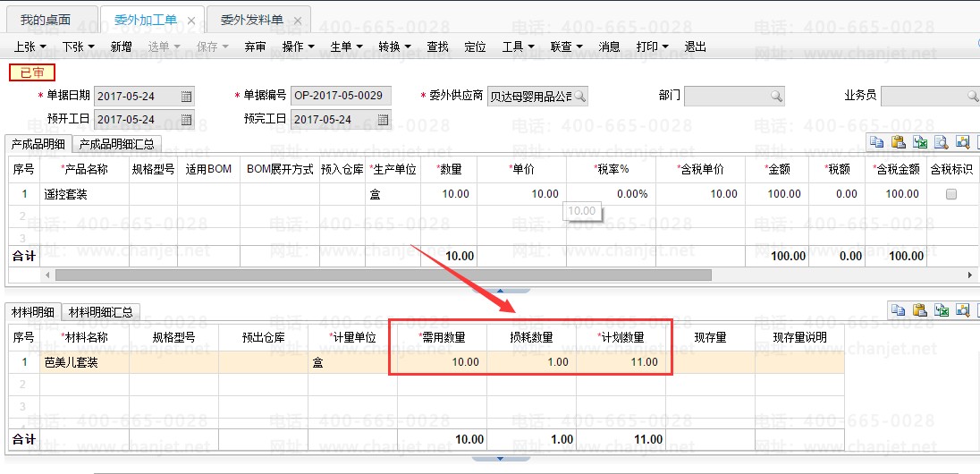
Task: Click the 弃审 button
Action: (255, 47)
